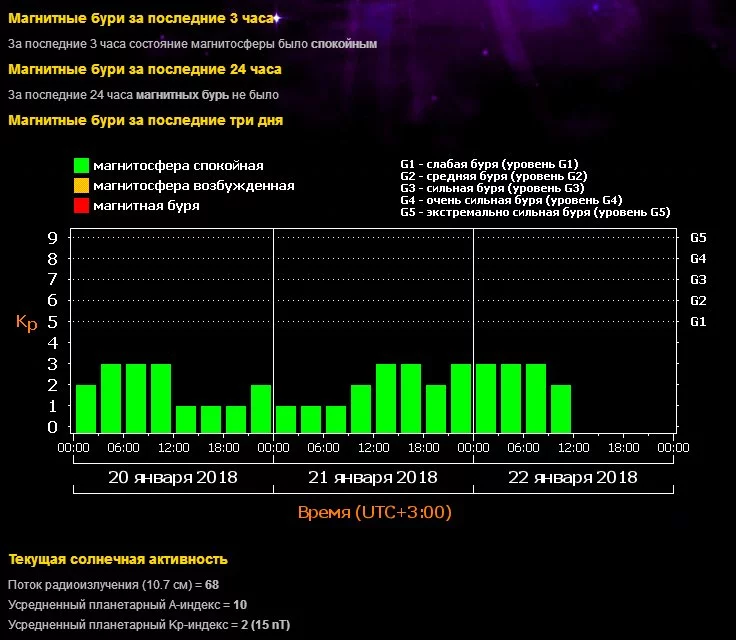Click the '20 января 2018' date label
736x640 pixels.
[173, 478]
